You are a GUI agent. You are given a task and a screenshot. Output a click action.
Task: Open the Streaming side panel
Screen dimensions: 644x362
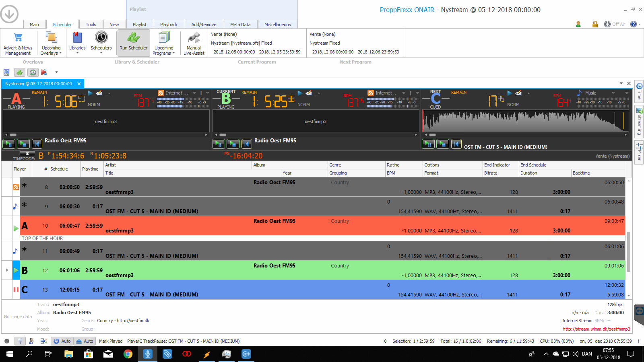coord(639,121)
